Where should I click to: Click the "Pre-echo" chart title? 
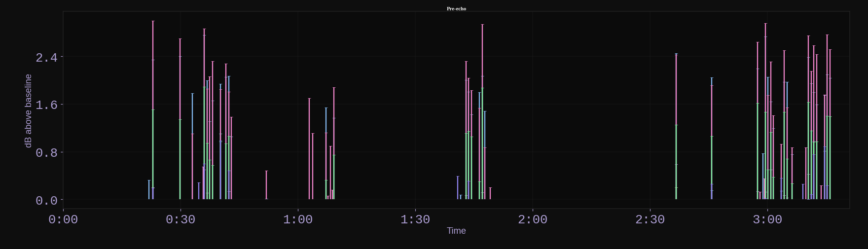[x=456, y=8]
